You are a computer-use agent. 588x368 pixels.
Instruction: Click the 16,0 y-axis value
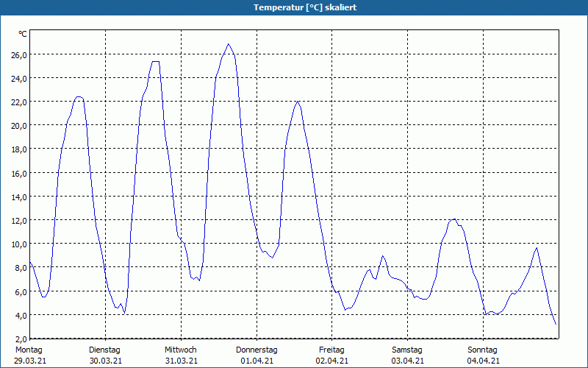18,173
